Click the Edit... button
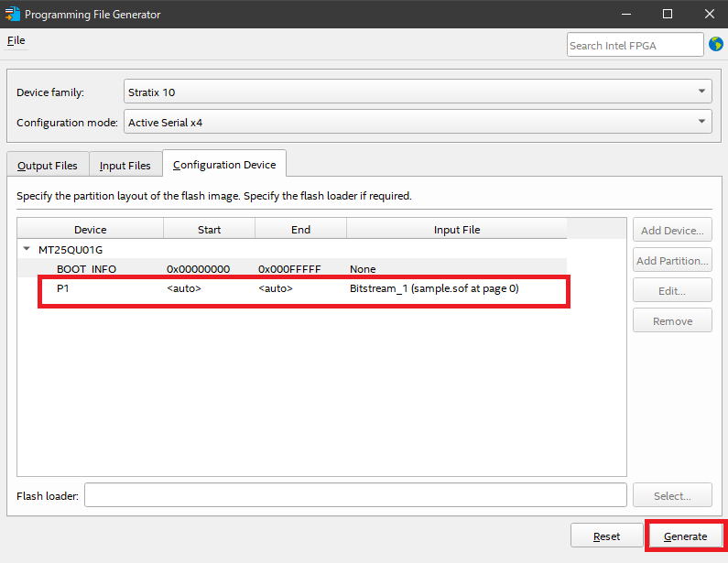The width and height of the screenshot is (728, 563). point(672,290)
